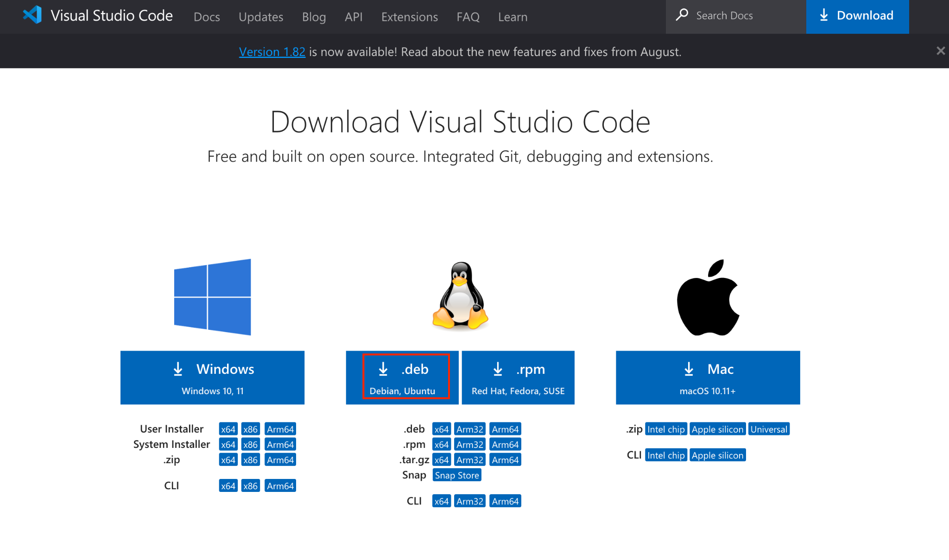Image resolution: width=949 pixels, height=560 pixels.
Task: Download Windows CLI Arm64
Action: pos(280,485)
